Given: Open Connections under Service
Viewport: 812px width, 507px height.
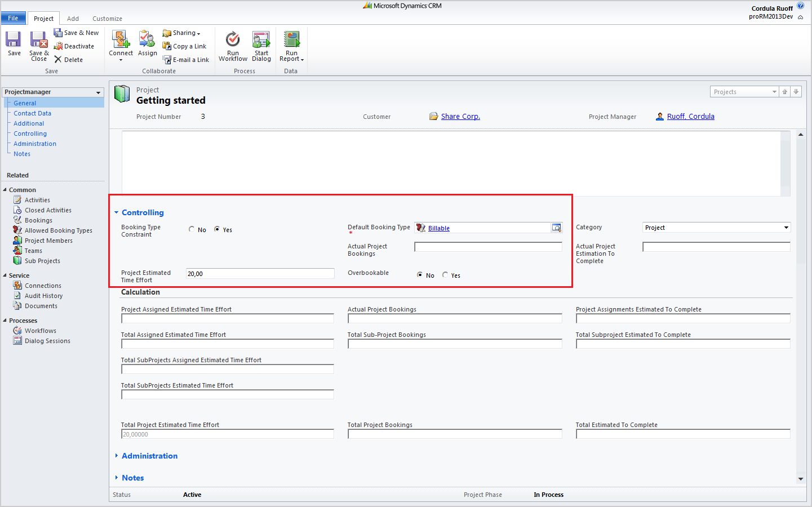Looking at the screenshot, I should click(43, 286).
